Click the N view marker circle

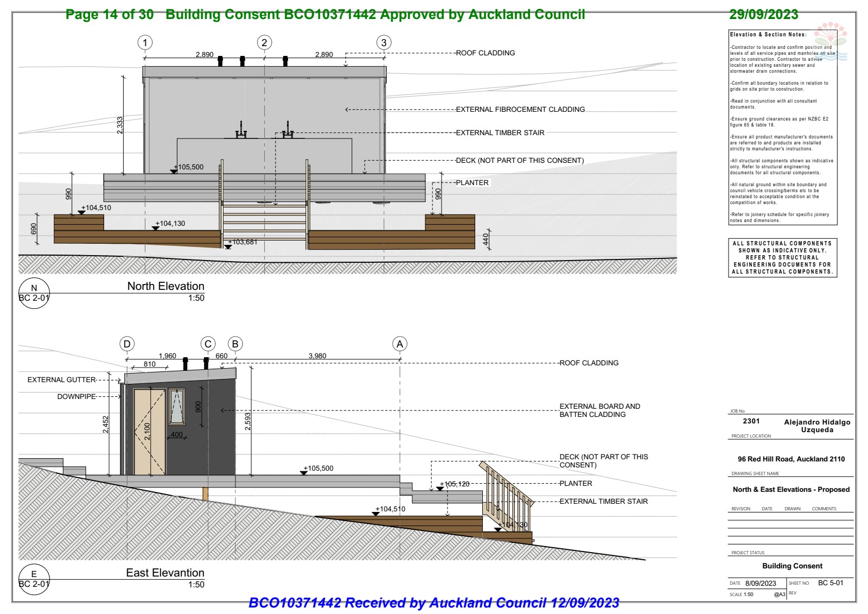pos(34,293)
